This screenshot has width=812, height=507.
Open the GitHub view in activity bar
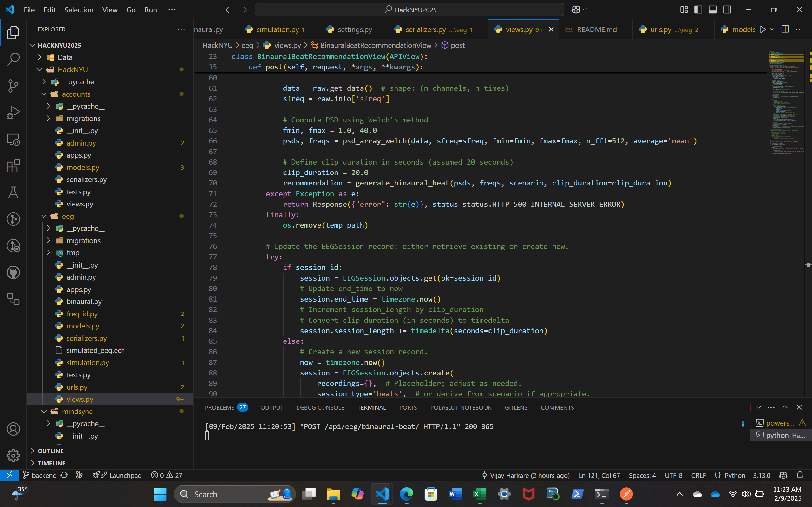coord(13,273)
